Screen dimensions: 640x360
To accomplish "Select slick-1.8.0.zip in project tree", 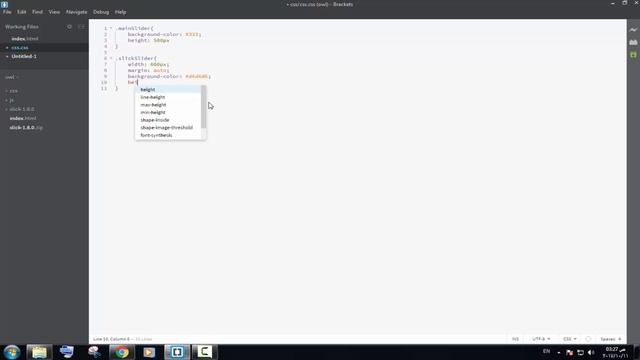I will 26,128.
